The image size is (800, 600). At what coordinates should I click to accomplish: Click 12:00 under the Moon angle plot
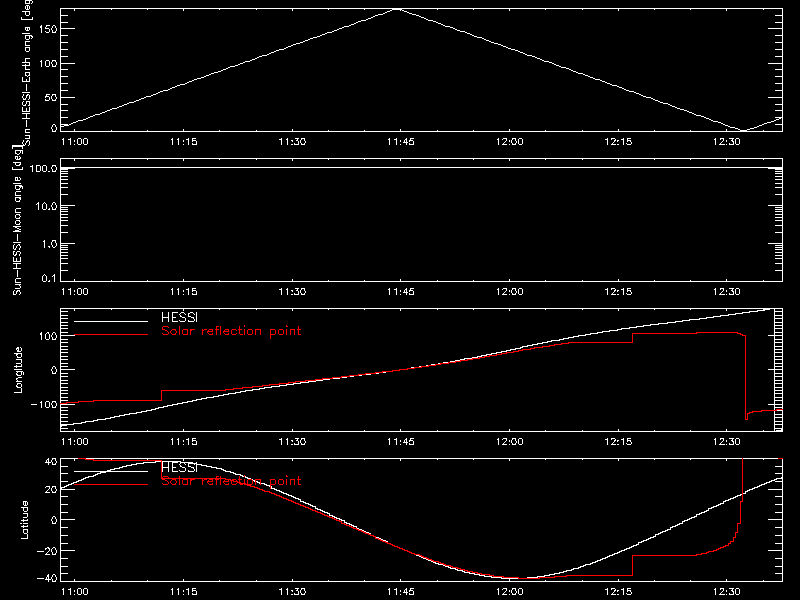point(509,292)
